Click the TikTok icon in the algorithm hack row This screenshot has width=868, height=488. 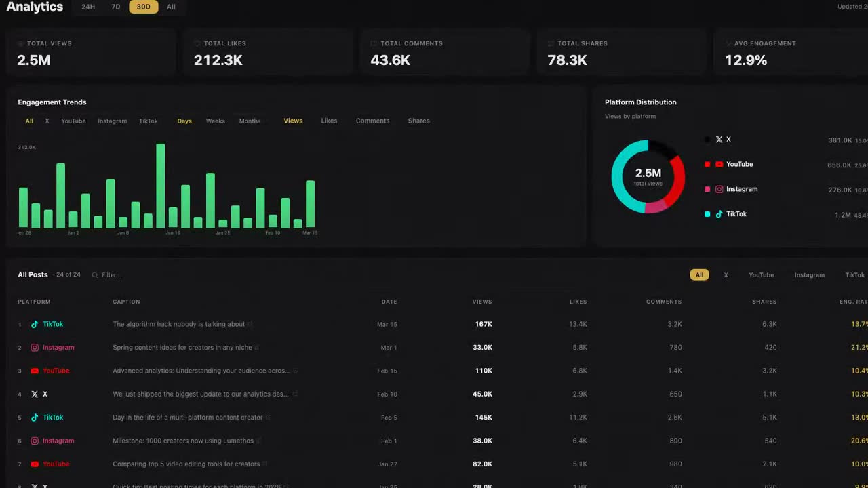pos(35,324)
